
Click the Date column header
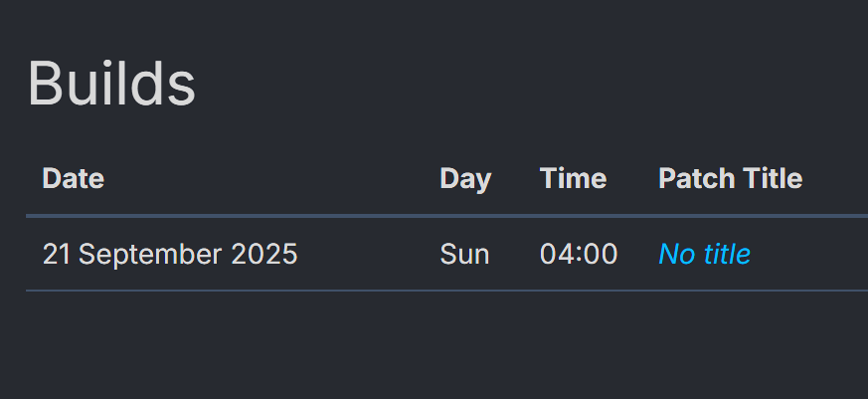click(73, 178)
